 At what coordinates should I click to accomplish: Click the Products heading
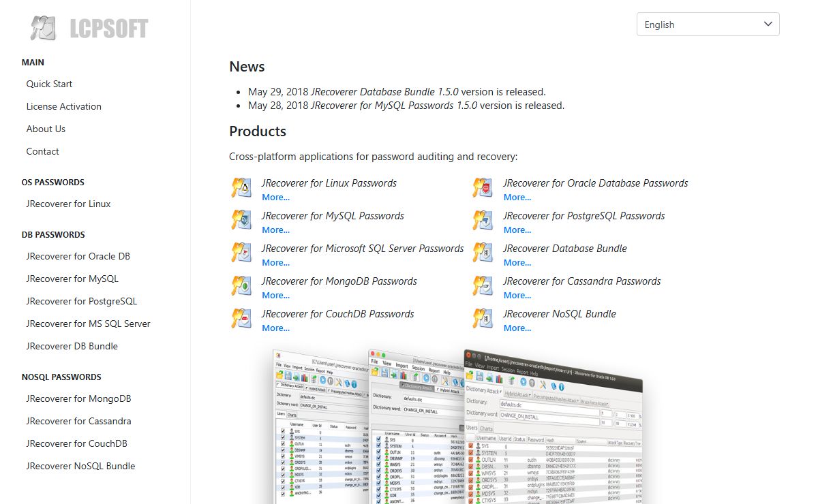pos(258,131)
